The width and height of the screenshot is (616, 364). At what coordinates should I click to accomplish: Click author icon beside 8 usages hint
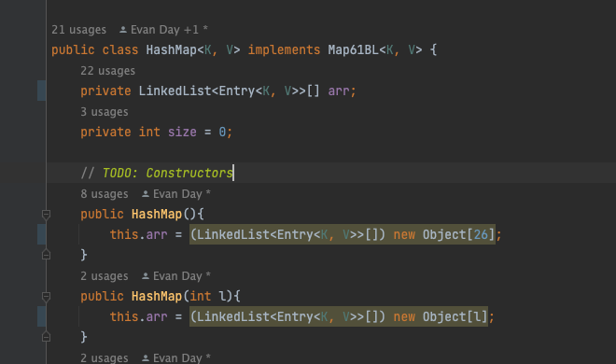click(146, 193)
